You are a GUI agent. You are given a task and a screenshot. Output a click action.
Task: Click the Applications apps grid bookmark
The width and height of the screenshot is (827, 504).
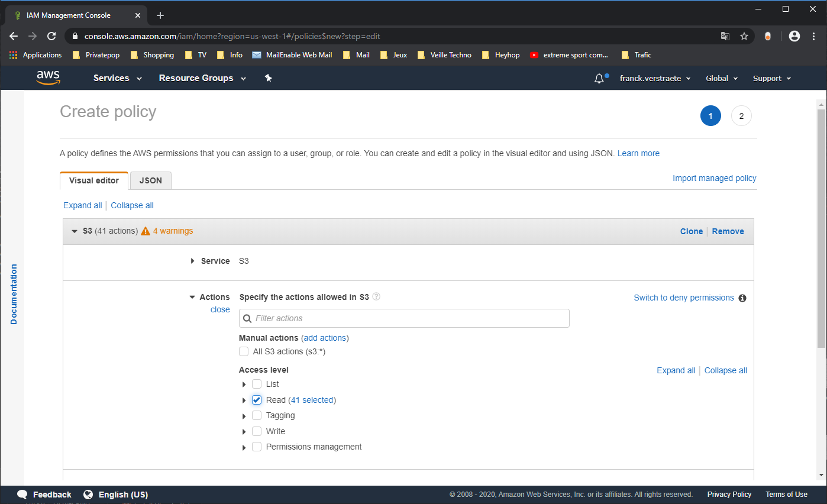35,55
